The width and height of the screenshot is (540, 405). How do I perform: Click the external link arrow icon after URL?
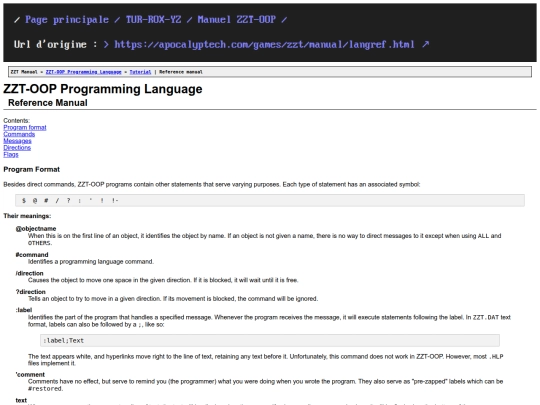point(426,44)
